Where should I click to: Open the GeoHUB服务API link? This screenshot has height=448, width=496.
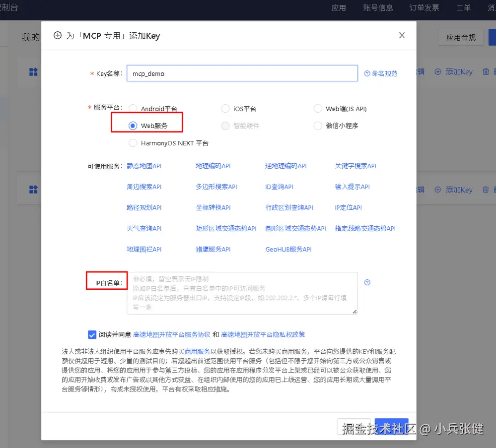point(288,250)
